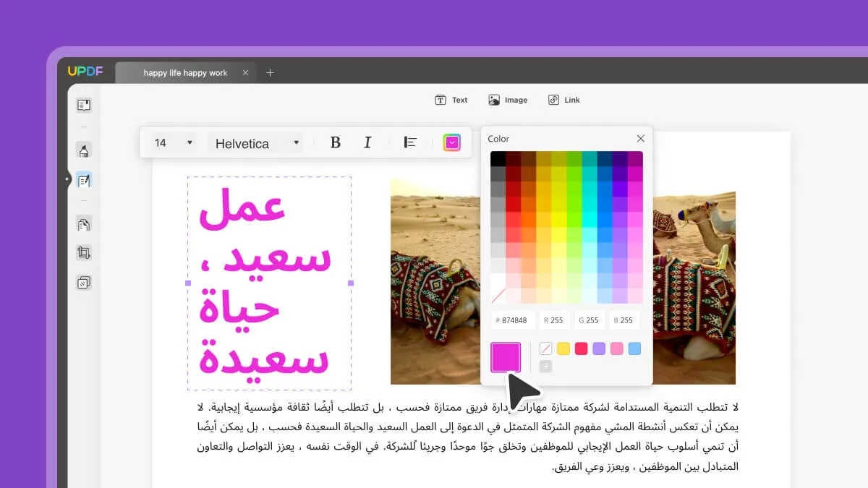Open the font size dropdown

pyautogui.click(x=171, y=142)
